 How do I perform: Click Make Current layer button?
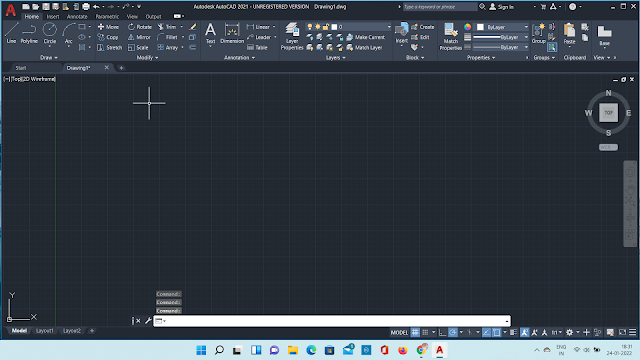click(366, 37)
